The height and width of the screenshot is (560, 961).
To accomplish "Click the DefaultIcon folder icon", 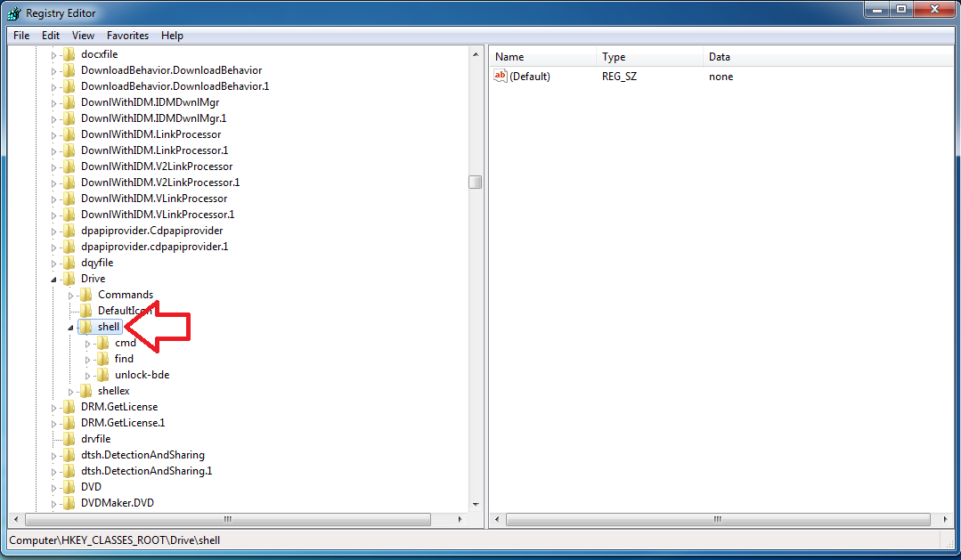I will point(86,311).
